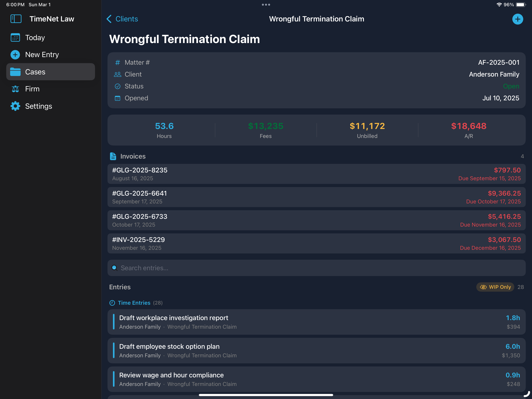
Task: Click the $9,366.25 invoice amount
Action: pyautogui.click(x=504, y=193)
